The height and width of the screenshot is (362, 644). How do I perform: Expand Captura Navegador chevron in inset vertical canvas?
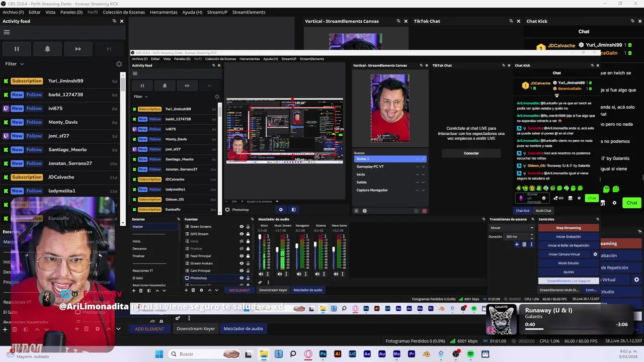pyautogui.click(x=423, y=190)
